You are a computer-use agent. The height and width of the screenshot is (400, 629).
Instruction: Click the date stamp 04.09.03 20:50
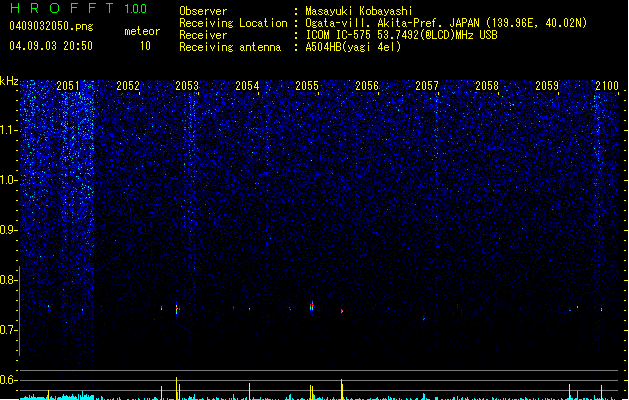click(x=51, y=46)
